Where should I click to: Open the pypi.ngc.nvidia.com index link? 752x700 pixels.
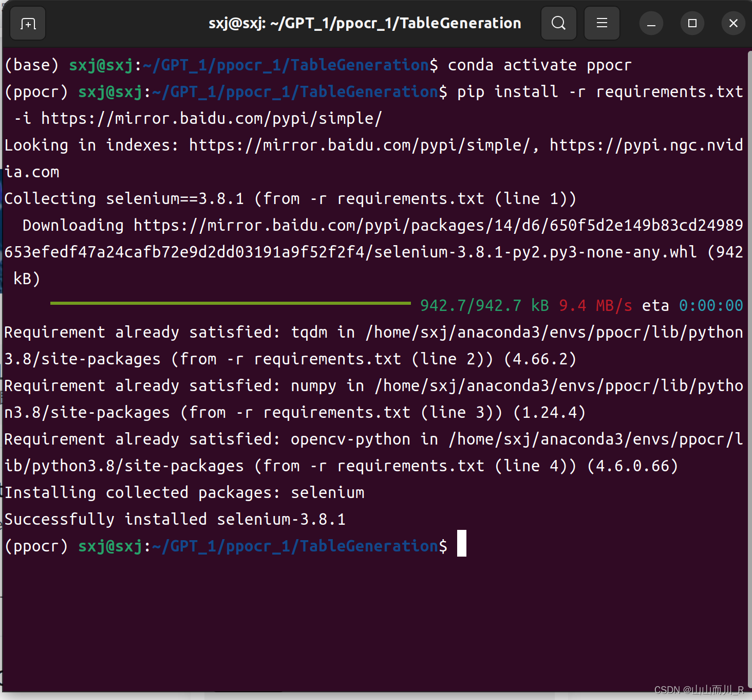coord(642,145)
